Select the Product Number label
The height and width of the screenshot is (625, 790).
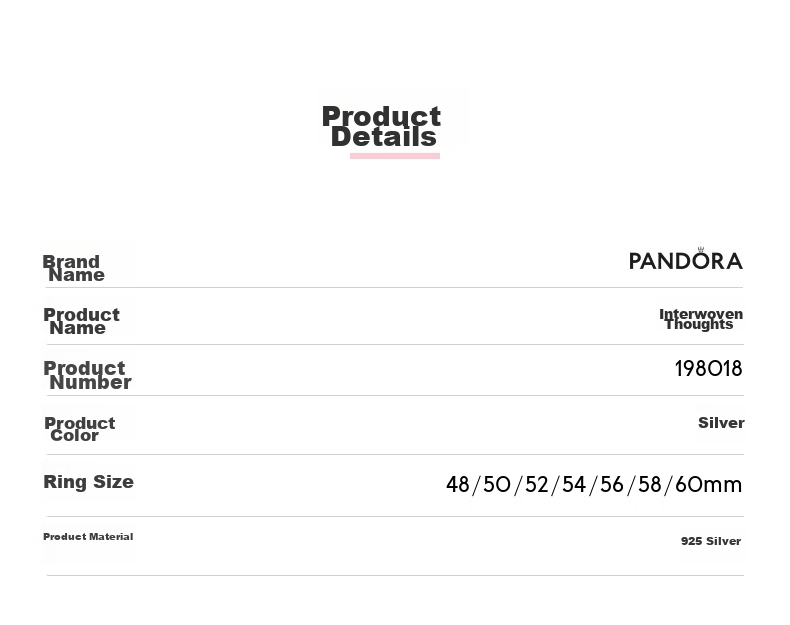pos(87,375)
